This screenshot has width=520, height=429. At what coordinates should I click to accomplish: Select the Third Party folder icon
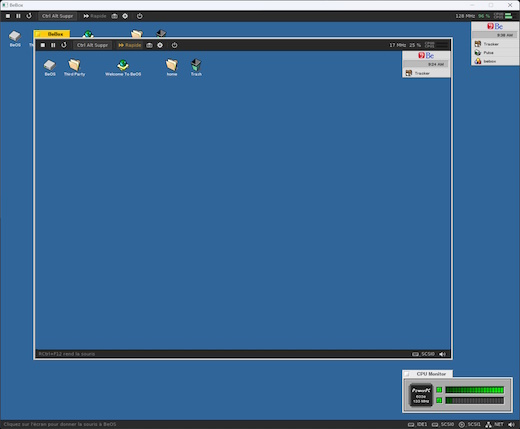pos(74,67)
